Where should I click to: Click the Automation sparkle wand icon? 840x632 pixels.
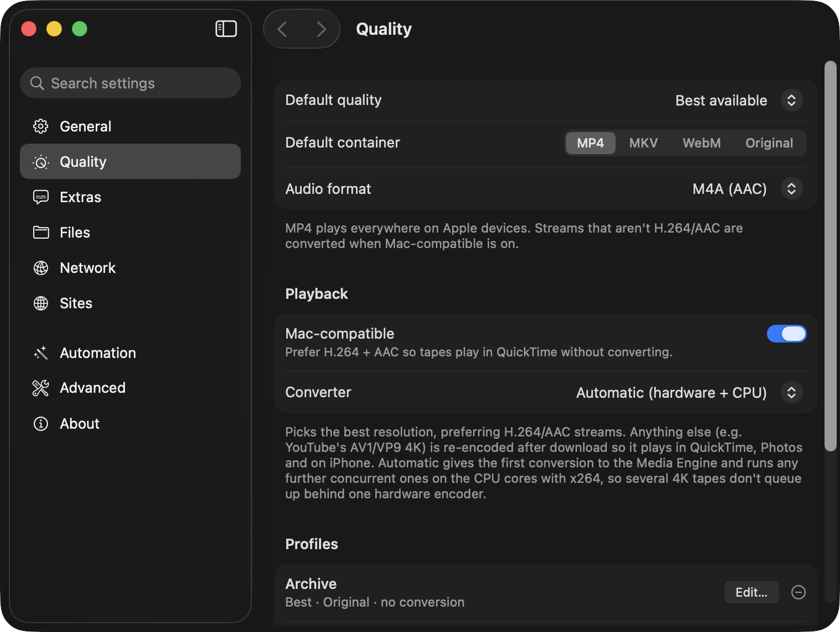point(41,353)
